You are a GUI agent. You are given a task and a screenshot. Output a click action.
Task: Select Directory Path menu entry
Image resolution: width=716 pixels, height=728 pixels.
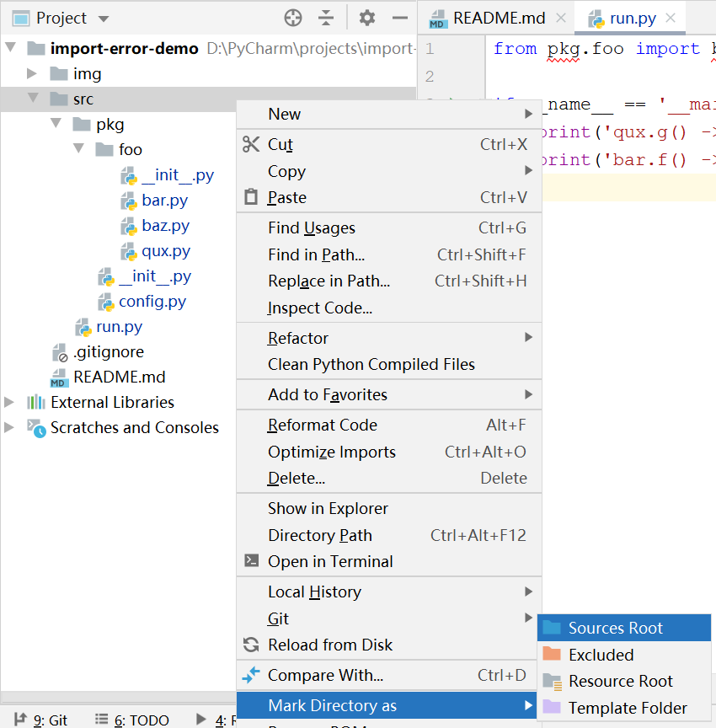[389, 535]
